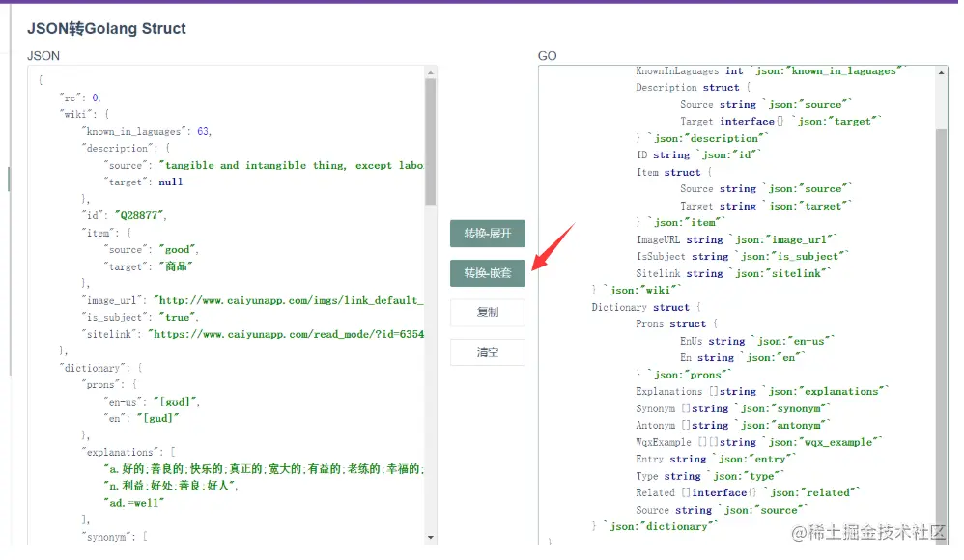Click the "is_subject": "true" line
The image size is (964, 560).
click(x=140, y=318)
